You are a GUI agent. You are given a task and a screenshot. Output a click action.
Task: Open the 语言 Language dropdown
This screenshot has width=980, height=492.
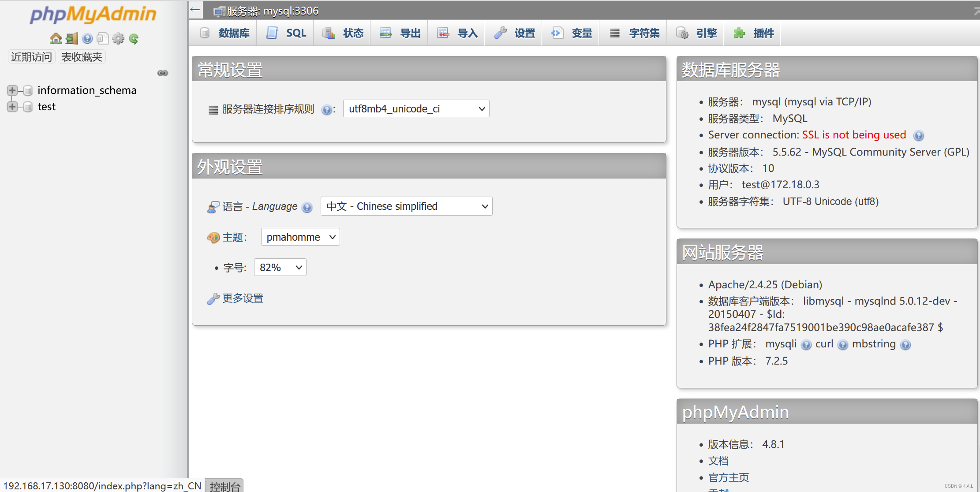(406, 206)
